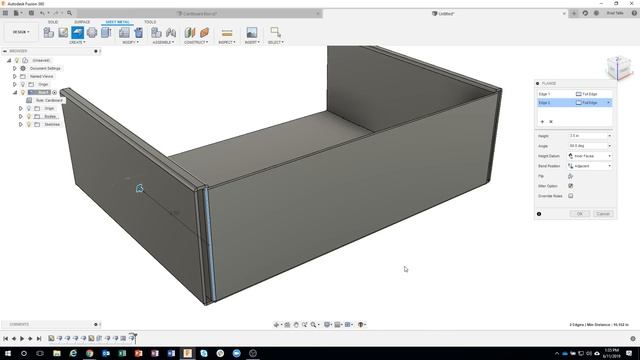Click the Flip direction icon
This screenshot has width=640, height=360.
pyautogui.click(x=571, y=176)
